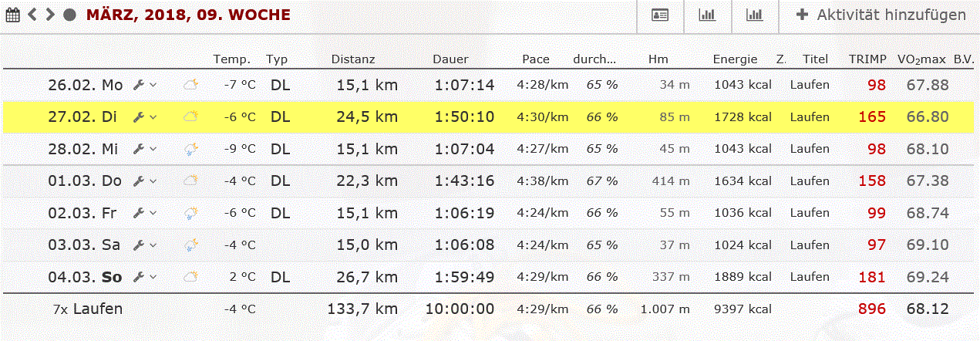Open the 24,5 km activity on 27.02.
Viewport: 980px width, 341px height.
[x=367, y=117]
